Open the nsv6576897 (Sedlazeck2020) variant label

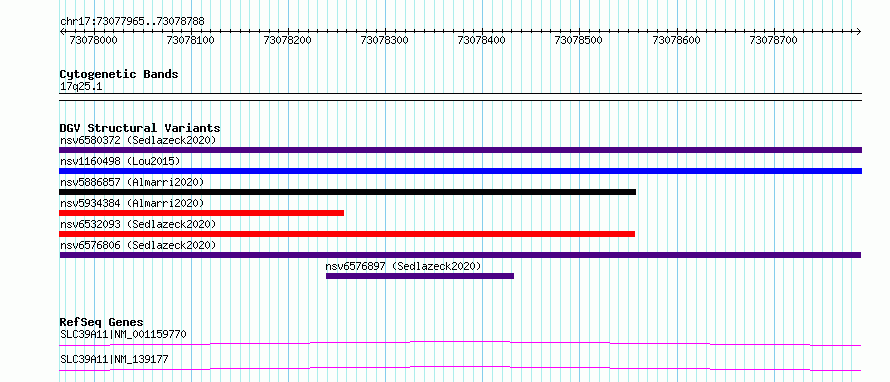point(404,266)
